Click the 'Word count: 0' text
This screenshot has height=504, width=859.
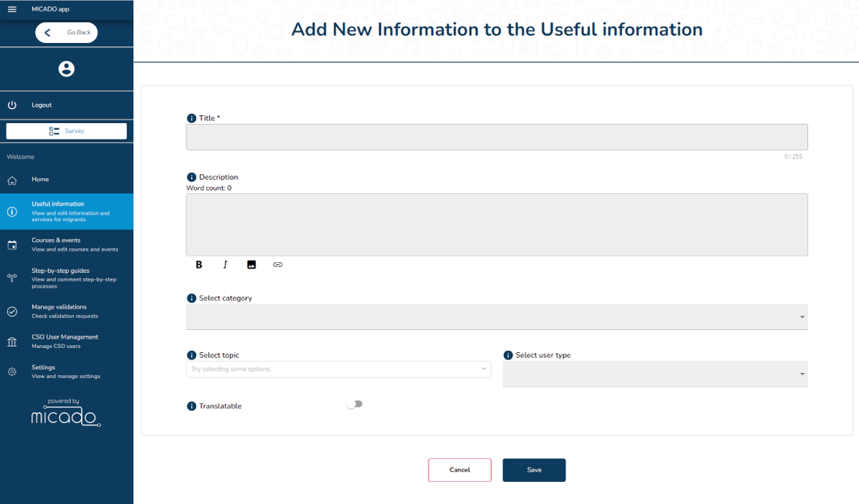[x=209, y=188]
